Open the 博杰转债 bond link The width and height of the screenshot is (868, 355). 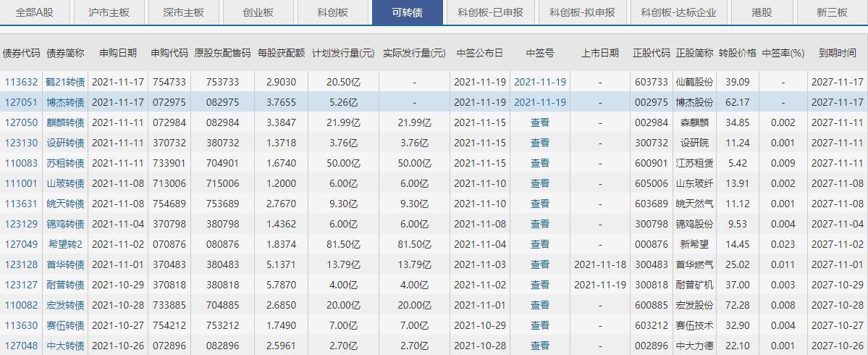pyautogui.click(x=66, y=102)
